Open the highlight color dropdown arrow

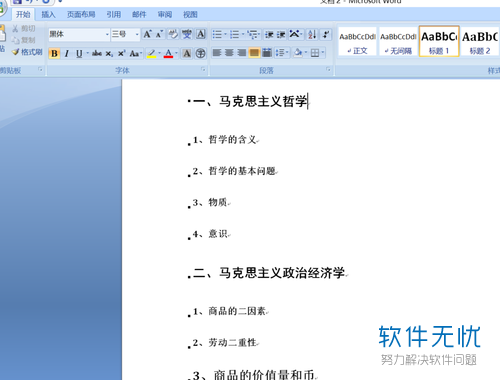coord(159,53)
